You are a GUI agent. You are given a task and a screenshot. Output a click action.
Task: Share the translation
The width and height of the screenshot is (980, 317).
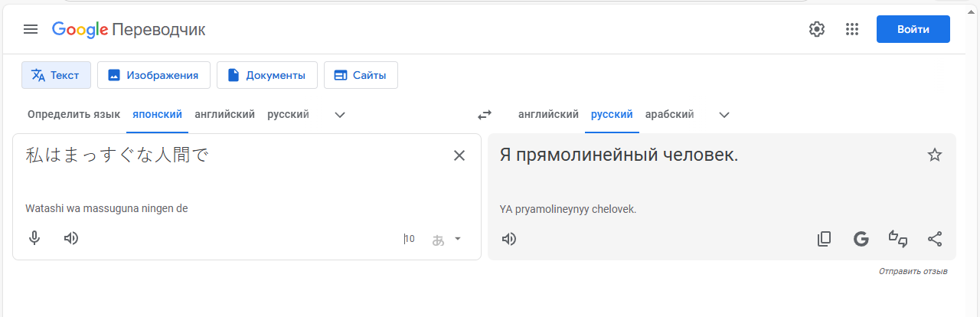click(935, 239)
